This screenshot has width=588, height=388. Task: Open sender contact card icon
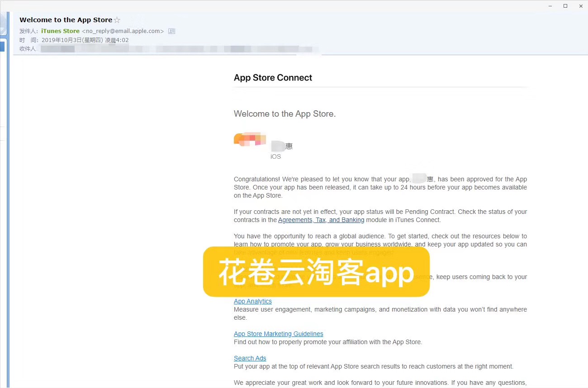171,31
